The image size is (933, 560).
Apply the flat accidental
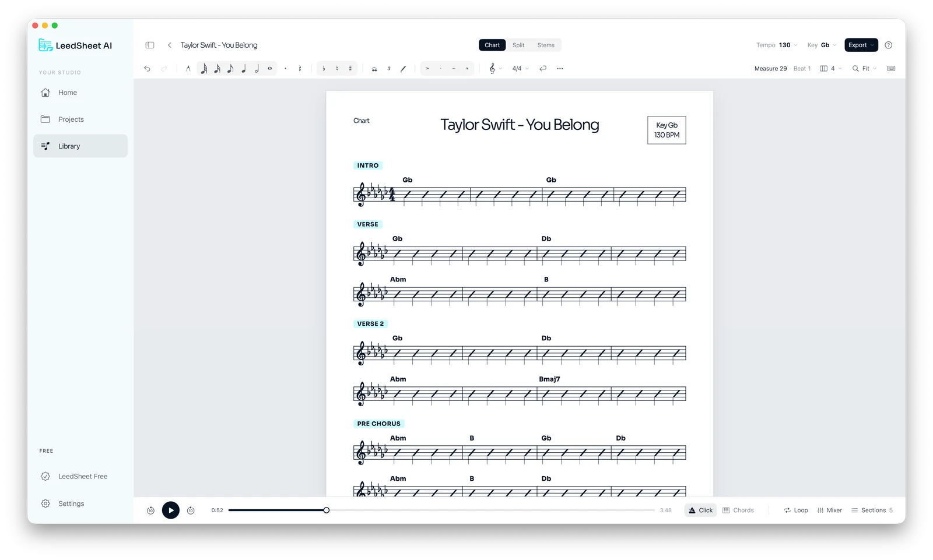(x=324, y=69)
